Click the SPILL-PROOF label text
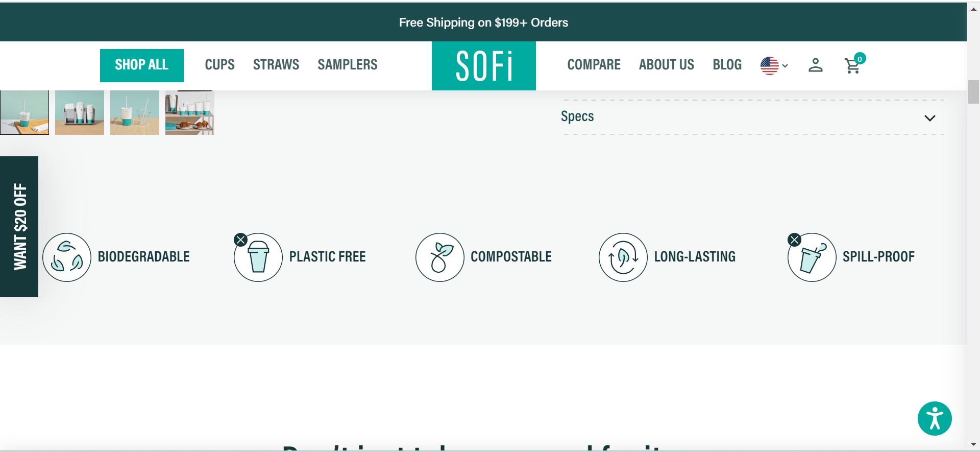 tap(879, 257)
